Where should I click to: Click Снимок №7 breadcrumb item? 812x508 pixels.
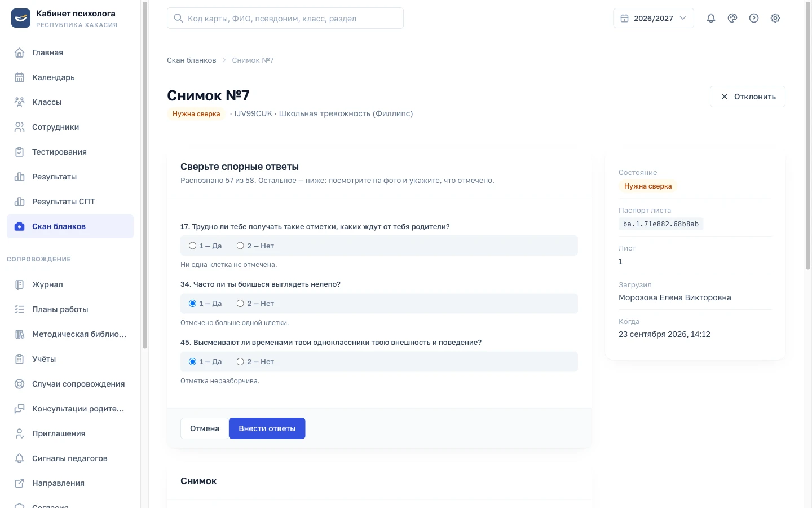pyautogui.click(x=253, y=60)
